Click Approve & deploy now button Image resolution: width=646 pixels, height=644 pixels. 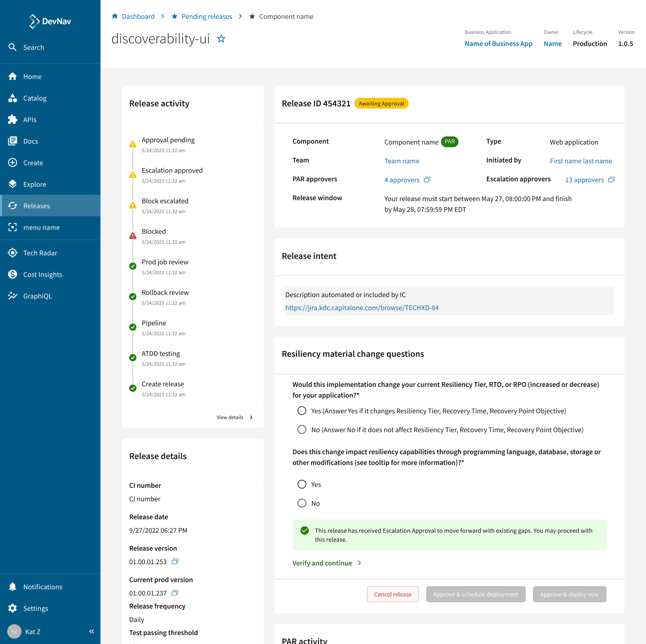coord(569,594)
